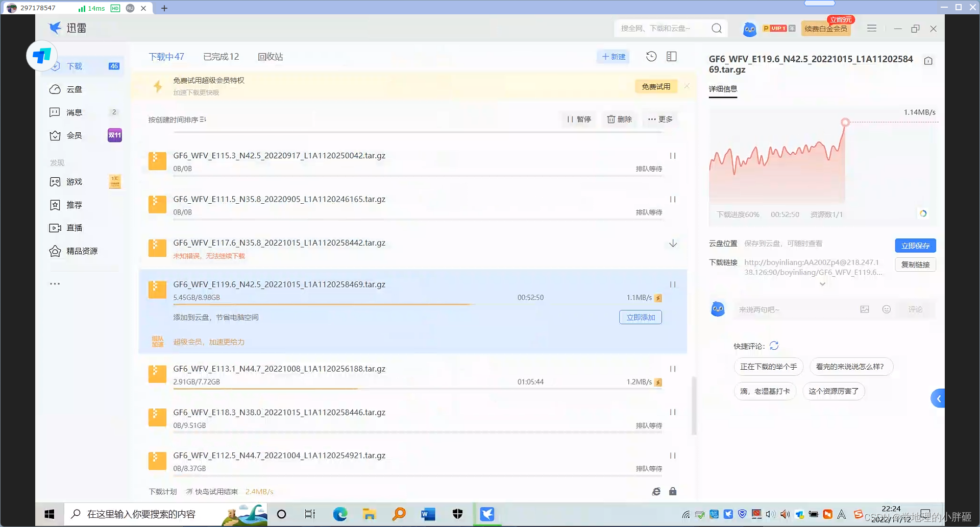The image size is (980, 527).
Task: Switch to 已完成 12 tab
Action: coord(221,57)
